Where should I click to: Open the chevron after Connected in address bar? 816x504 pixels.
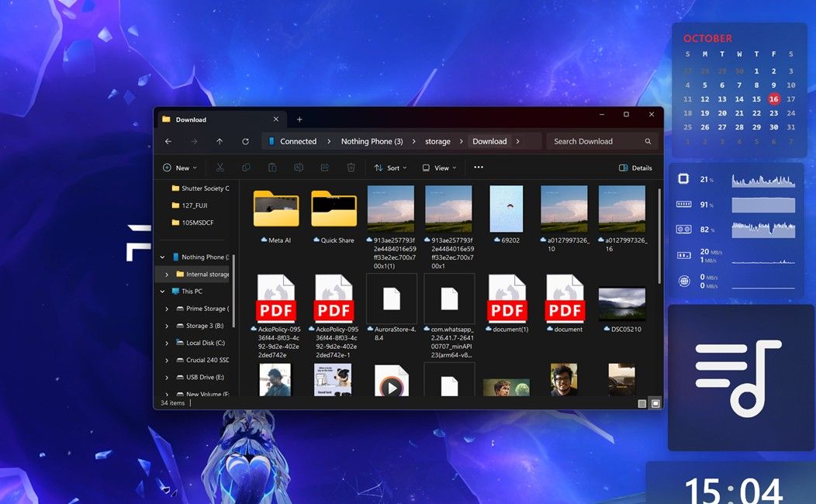[329, 141]
